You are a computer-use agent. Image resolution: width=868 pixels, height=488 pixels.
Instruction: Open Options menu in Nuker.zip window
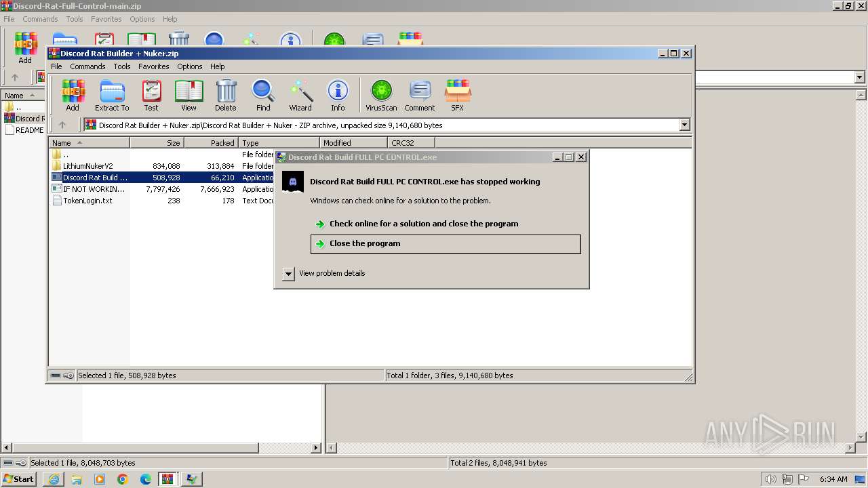pos(190,66)
